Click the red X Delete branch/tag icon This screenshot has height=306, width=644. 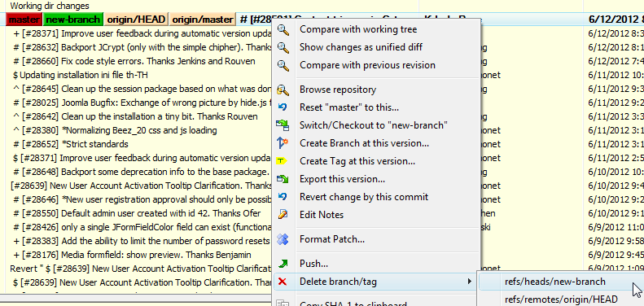tap(283, 282)
